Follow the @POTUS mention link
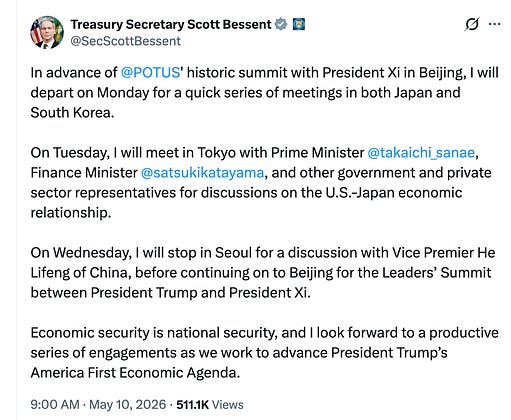The width and height of the screenshot is (511, 420). coord(150,73)
